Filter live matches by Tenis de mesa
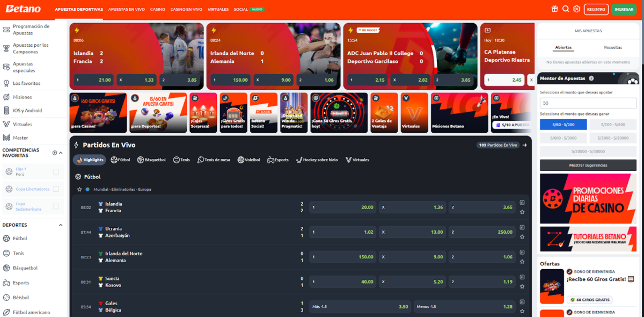The width and height of the screenshot is (644, 317). (x=214, y=160)
